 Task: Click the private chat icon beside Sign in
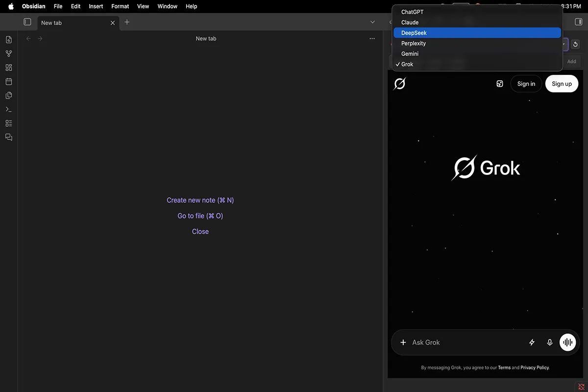tap(500, 84)
